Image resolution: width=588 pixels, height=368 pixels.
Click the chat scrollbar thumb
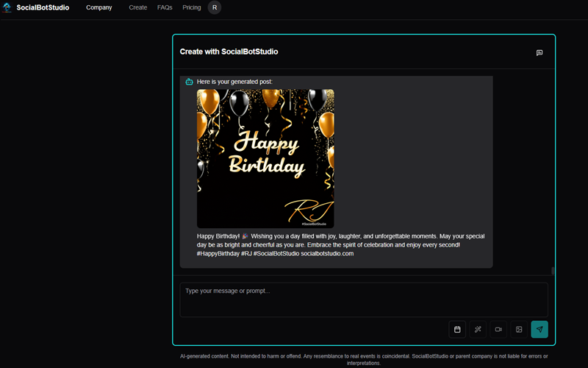[553, 271]
